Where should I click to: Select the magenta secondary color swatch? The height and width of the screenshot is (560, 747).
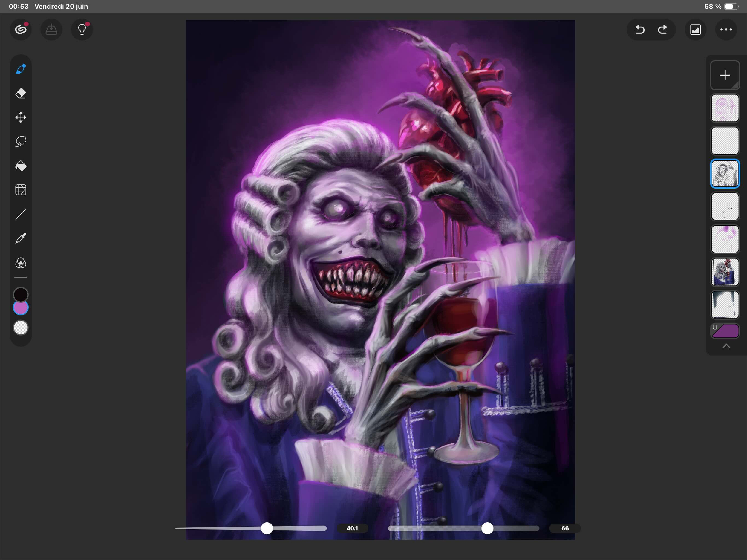21,308
